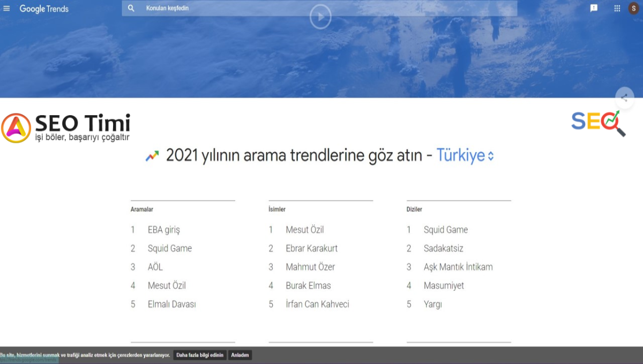The height and width of the screenshot is (364, 643).
Task: Click the Google Trends logo
Action: 44,9
